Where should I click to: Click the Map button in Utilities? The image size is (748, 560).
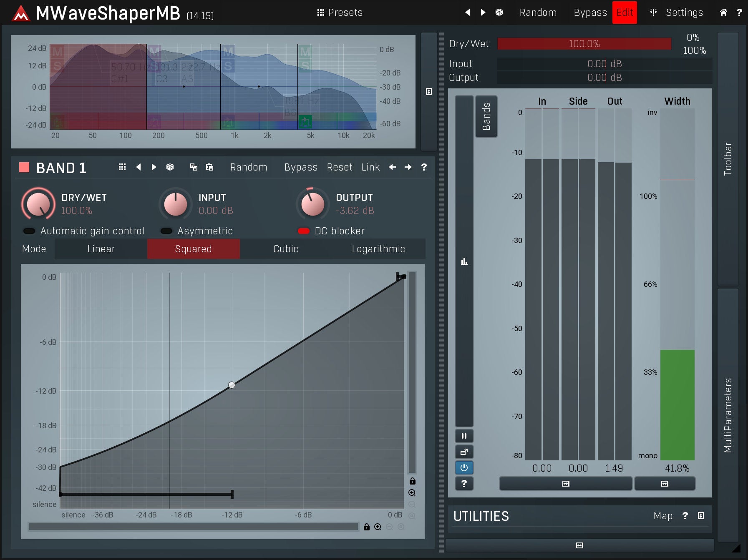(x=662, y=516)
